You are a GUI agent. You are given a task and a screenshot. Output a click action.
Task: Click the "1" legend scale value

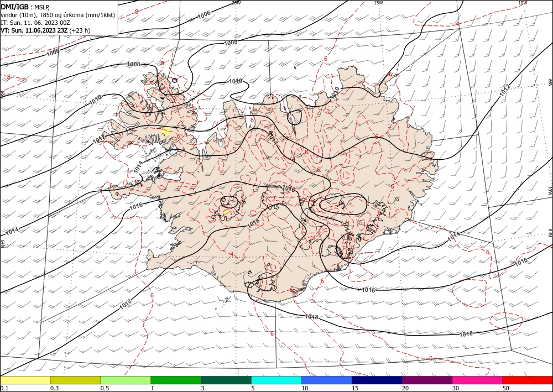click(x=153, y=388)
